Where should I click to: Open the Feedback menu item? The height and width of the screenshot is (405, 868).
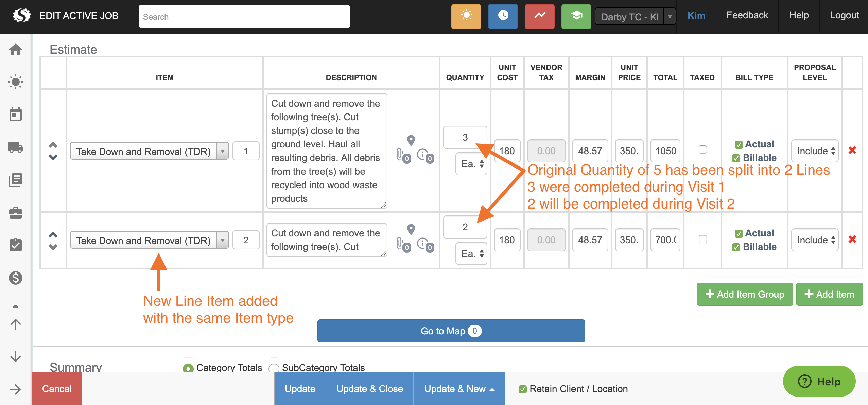click(747, 15)
